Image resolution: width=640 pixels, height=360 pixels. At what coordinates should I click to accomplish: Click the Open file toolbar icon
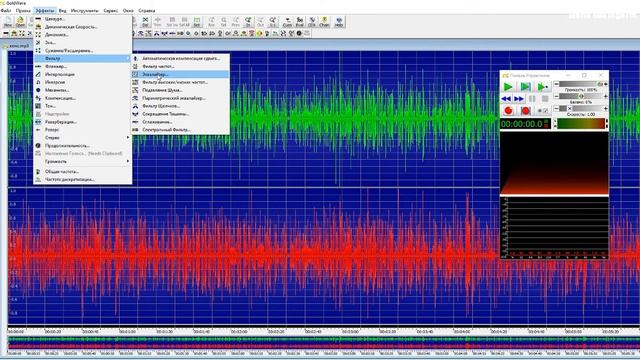point(20,22)
